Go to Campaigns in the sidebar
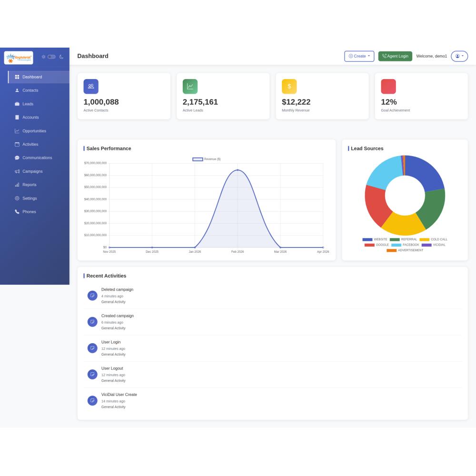 point(32,171)
